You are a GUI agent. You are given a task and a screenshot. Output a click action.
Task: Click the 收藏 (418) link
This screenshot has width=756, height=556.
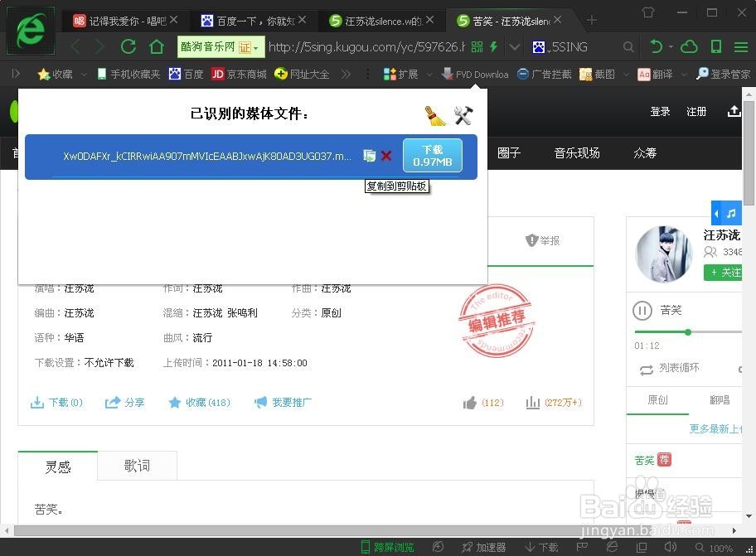coord(199,403)
